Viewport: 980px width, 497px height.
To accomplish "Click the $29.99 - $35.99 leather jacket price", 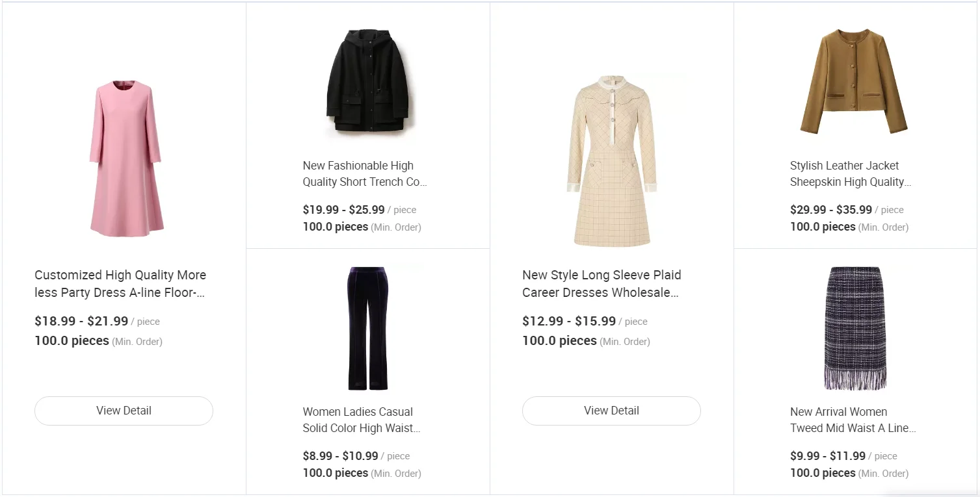I will pyautogui.click(x=830, y=210).
